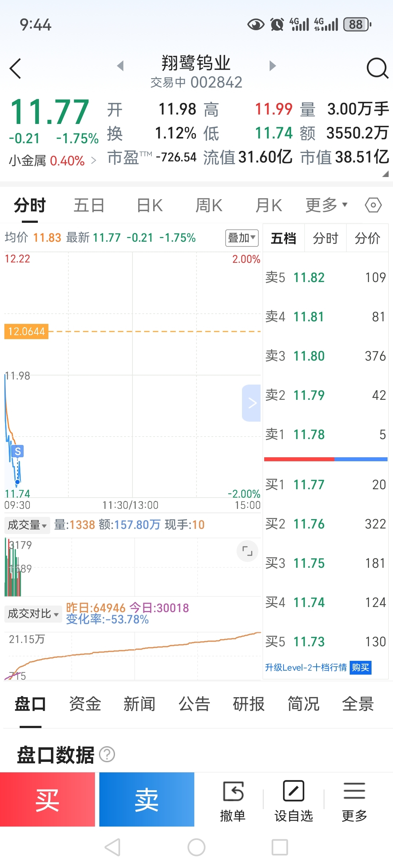Go to previous stock arrow

120,66
